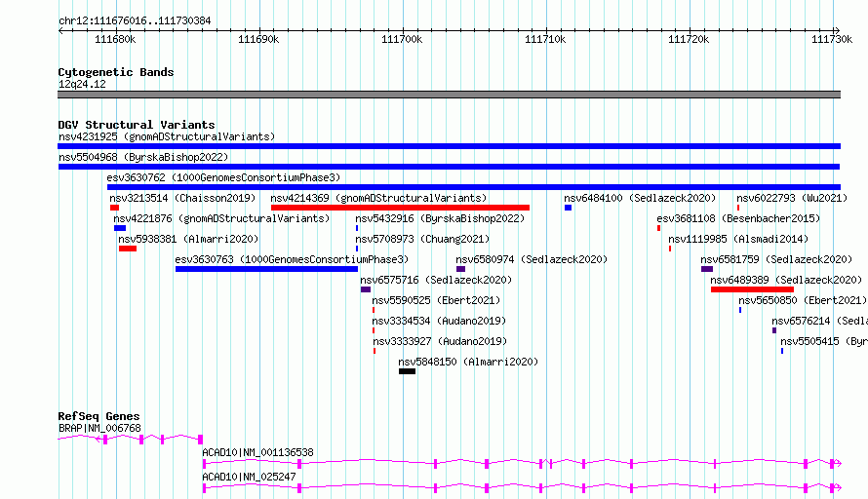
Task: Click the nsv4221876 gnomAD label
Action: point(221,218)
